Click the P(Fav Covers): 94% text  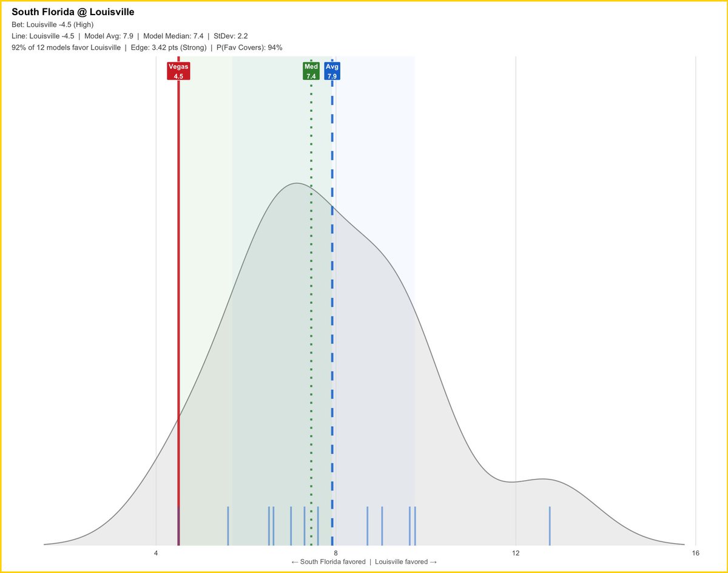point(249,47)
